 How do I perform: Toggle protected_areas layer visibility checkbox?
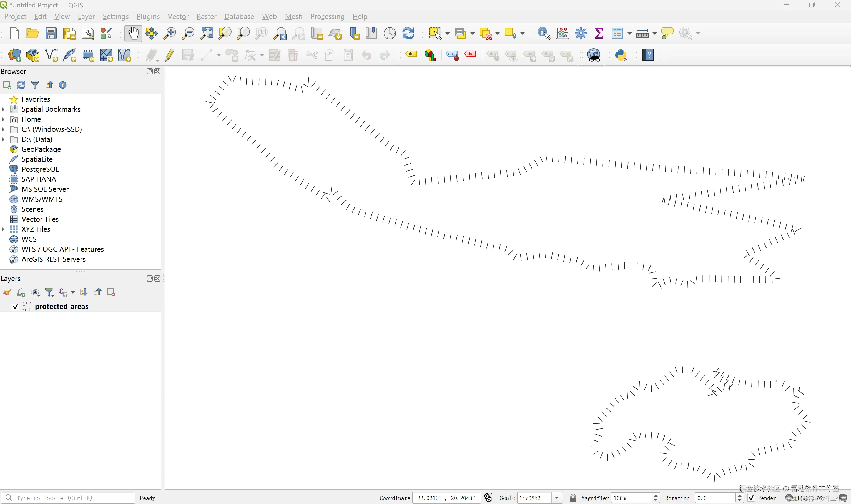point(15,307)
